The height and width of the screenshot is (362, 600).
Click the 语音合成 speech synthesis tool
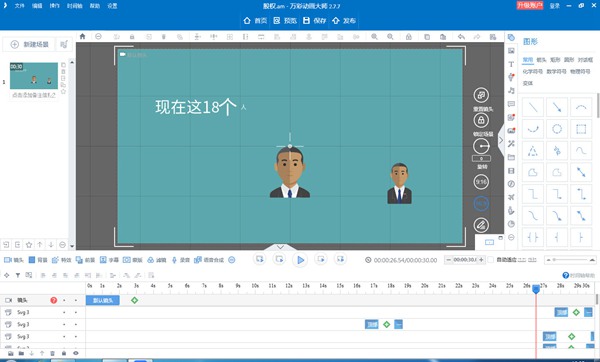pos(209,260)
